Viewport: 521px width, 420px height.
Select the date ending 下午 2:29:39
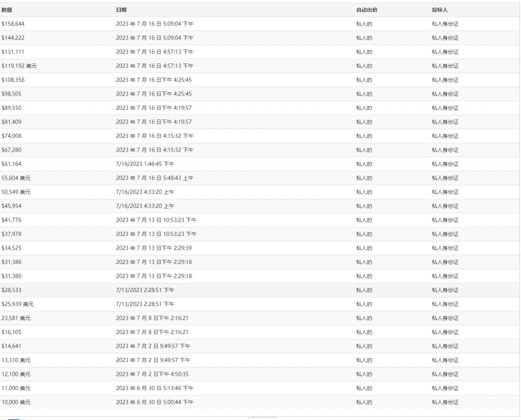[x=153, y=248]
